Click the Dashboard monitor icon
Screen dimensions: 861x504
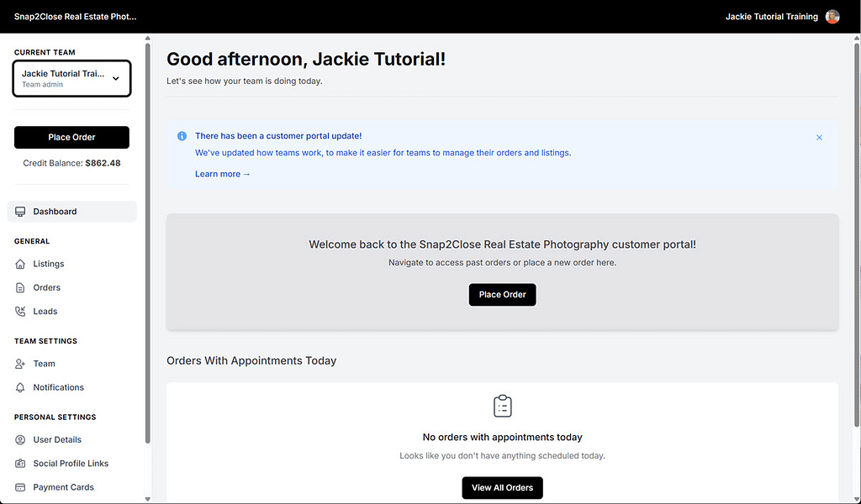coord(21,212)
